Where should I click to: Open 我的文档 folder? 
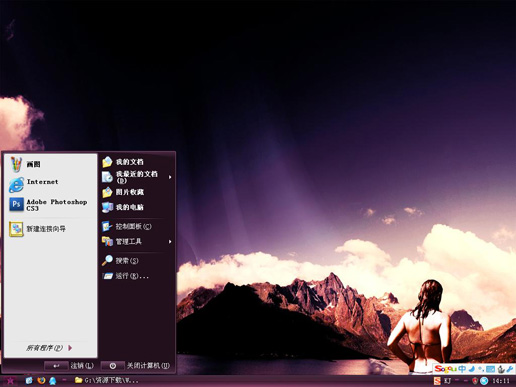(x=137, y=162)
